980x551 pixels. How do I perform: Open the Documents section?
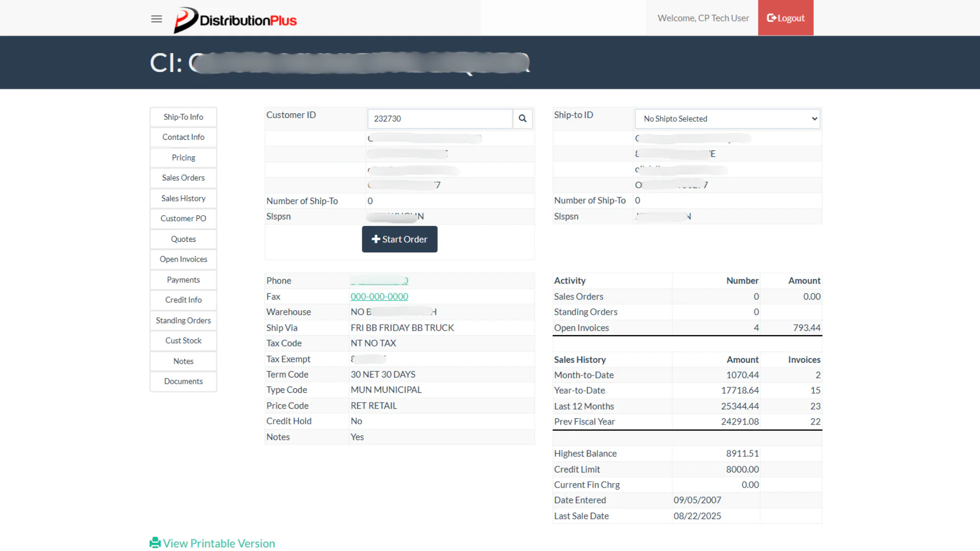183,382
